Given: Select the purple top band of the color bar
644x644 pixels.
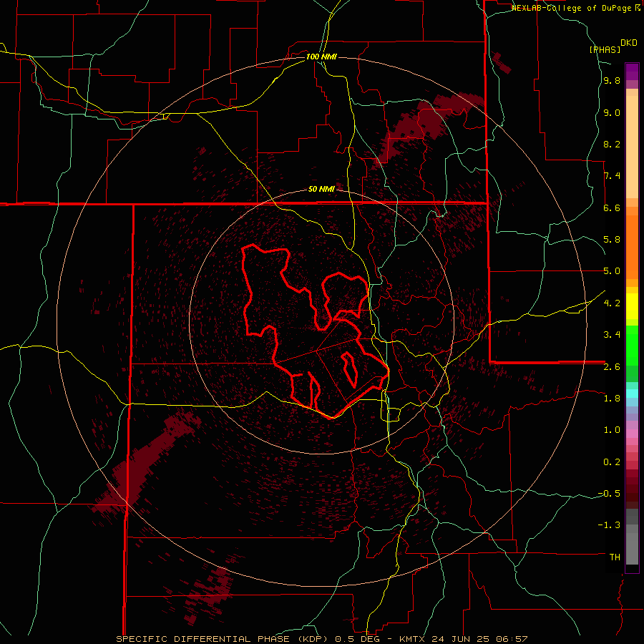Looking at the screenshot, I should [x=632, y=72].
